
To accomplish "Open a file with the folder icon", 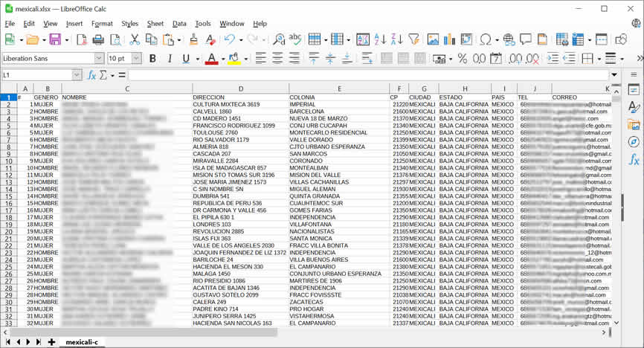I will coord(32,39).
